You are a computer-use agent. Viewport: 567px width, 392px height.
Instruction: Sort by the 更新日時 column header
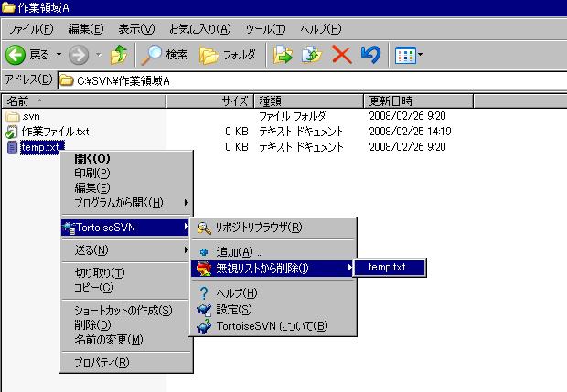tap(418, 101)
